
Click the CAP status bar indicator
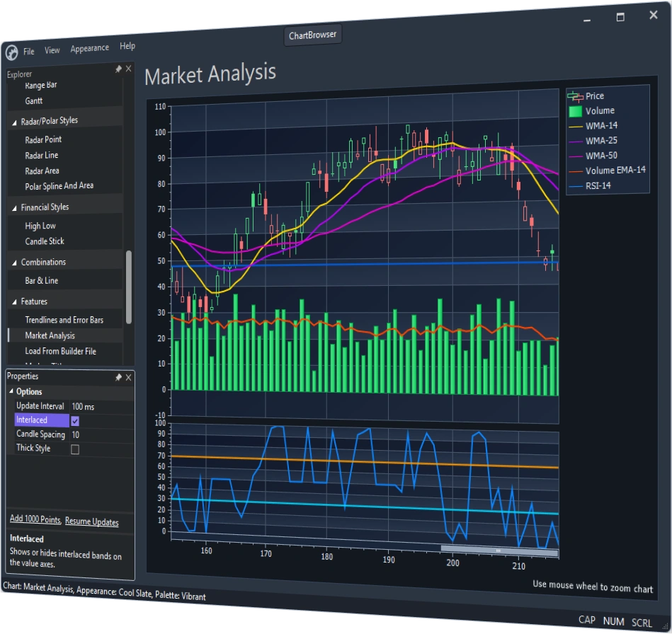(x=587, y=620)
